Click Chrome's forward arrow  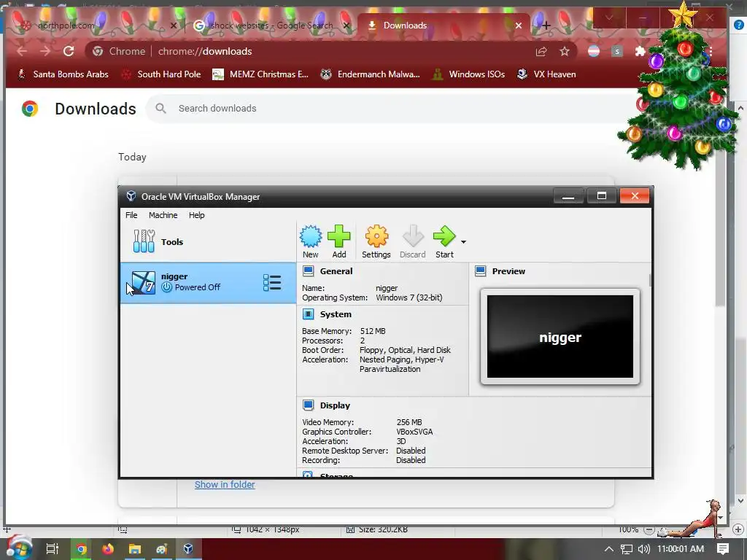point(45,52)
